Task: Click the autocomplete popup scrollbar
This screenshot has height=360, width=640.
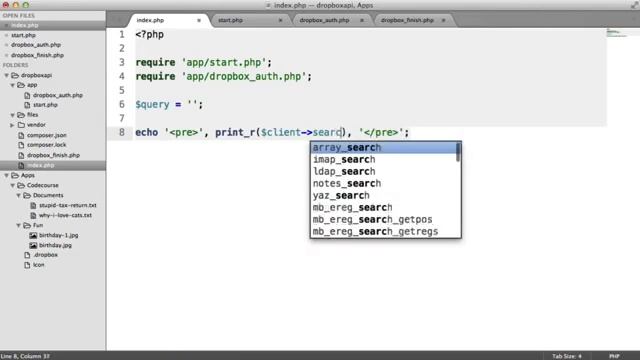Action: point(458,152)
